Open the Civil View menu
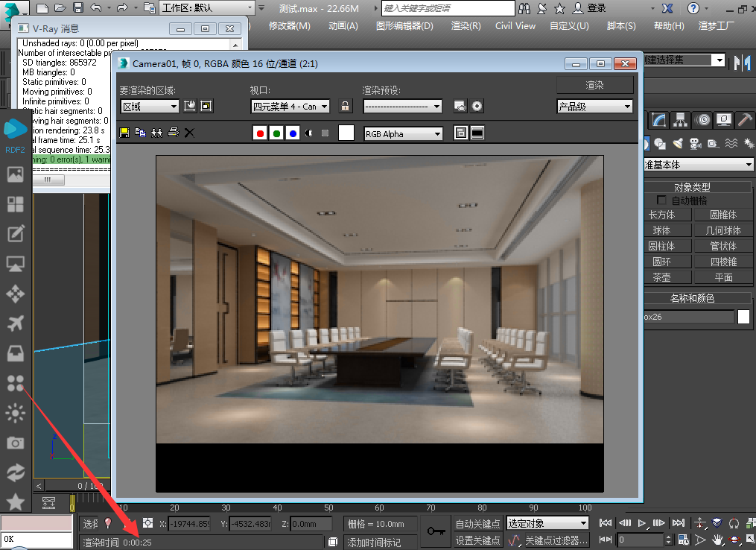The image size is (756, 550). pos(515,26)
